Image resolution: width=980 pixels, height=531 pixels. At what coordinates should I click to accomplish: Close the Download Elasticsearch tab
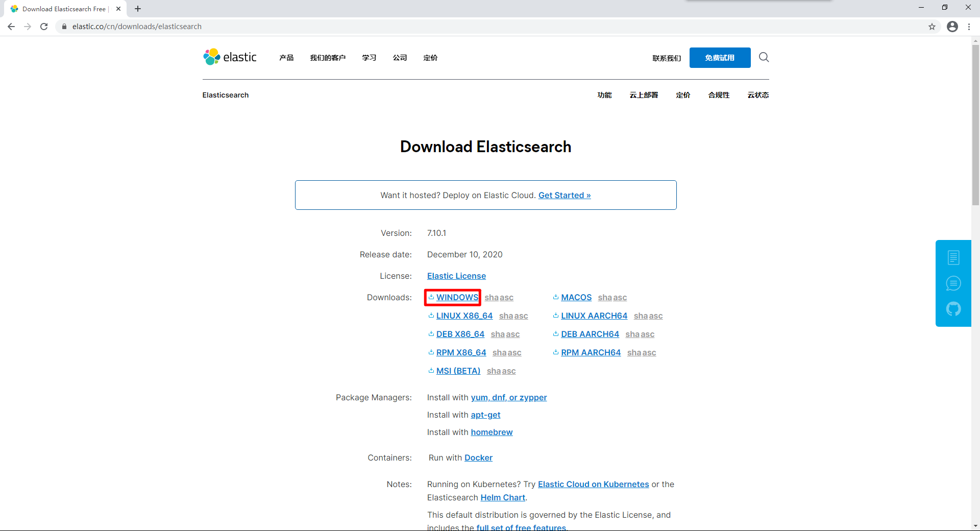118,9
